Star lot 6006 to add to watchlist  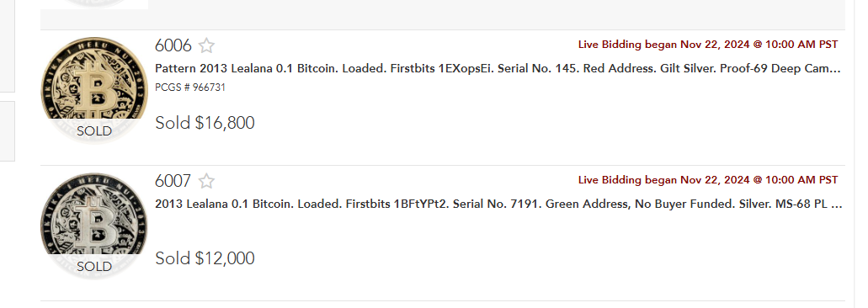click(206, 45)
